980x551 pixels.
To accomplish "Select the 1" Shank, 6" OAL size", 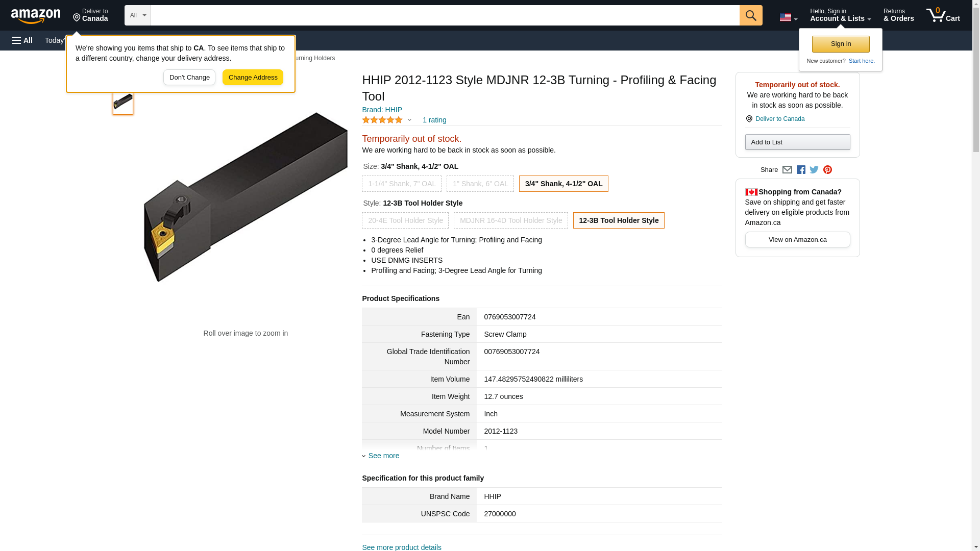I will coord(480,184).
